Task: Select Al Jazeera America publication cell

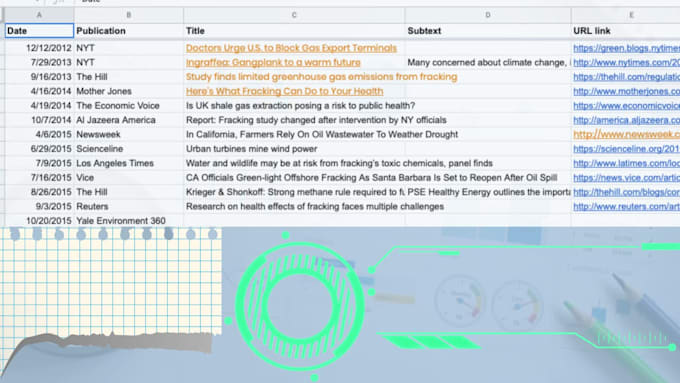Action: pos(129,120)
